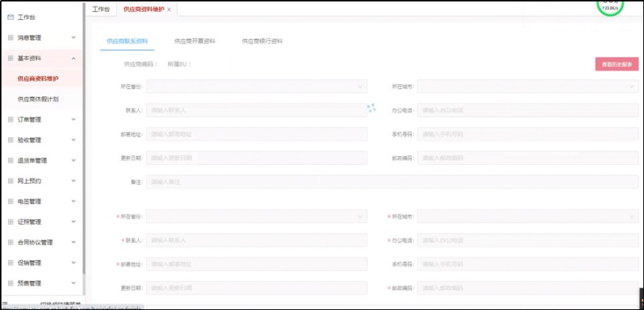Screen dimensions: 644x310
Task: Switch to the 供应商银行资料 tab
Action: tap(262, 42)
